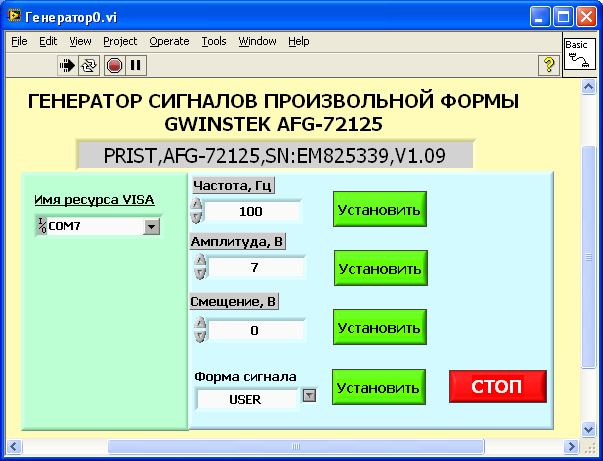
Task: Maximize the Генератор0.vi window
Action: click(x=563, y=17)
